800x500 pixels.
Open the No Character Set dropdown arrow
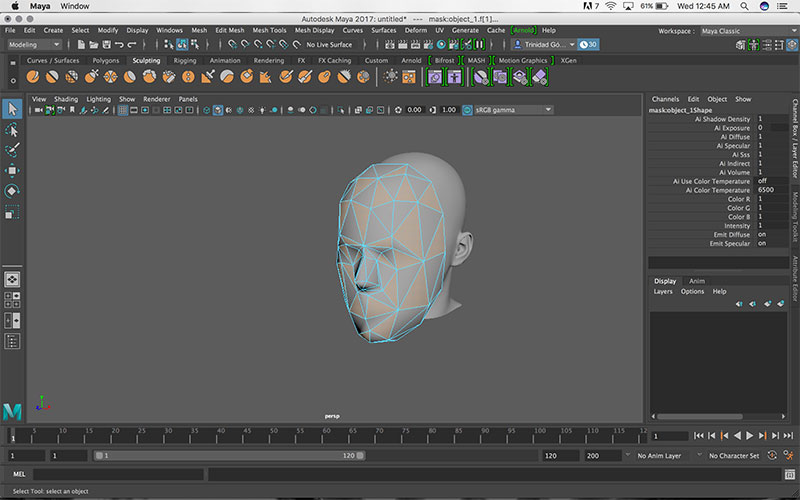pyautogui.click(x=699, y=455)
